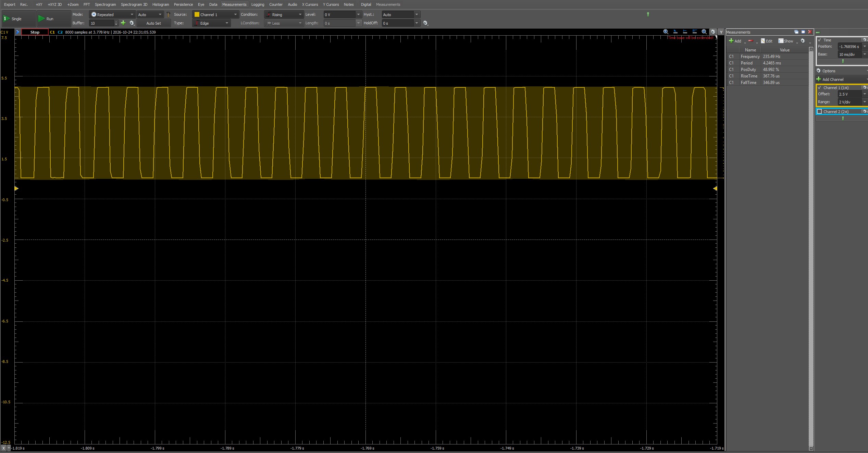868x453 pixels.
Task: Undock the Measurements panel window icon
Action: (796, 32)
